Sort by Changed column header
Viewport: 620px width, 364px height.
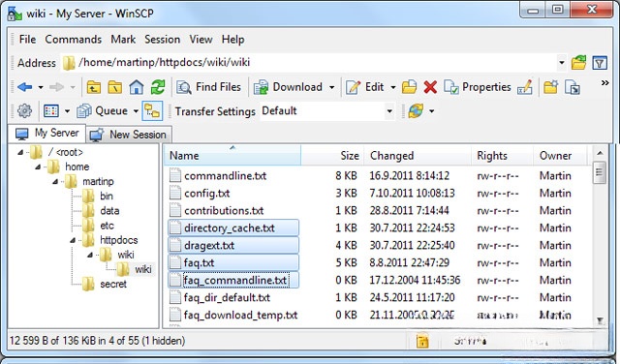point(418,155)
